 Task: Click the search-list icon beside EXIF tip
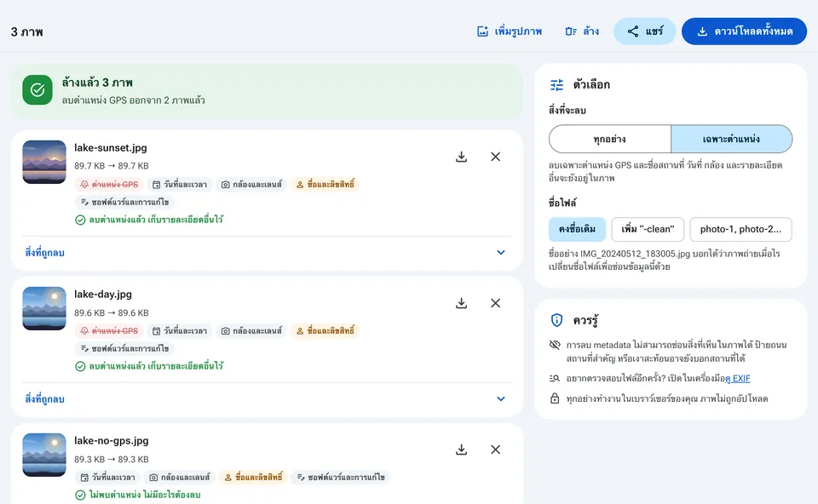pyautogui.click(x=555, y=378)
